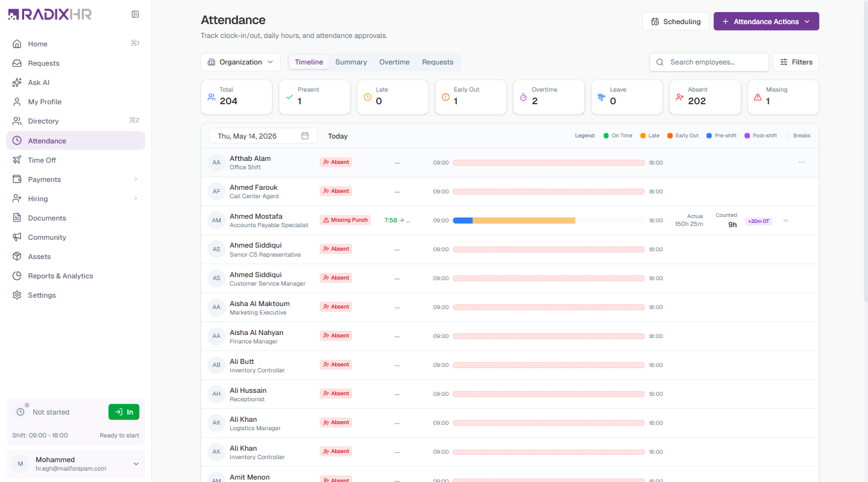Open the date picker calendar icon
This screenshot has height=482, width=868.
(x=305, y=136)
